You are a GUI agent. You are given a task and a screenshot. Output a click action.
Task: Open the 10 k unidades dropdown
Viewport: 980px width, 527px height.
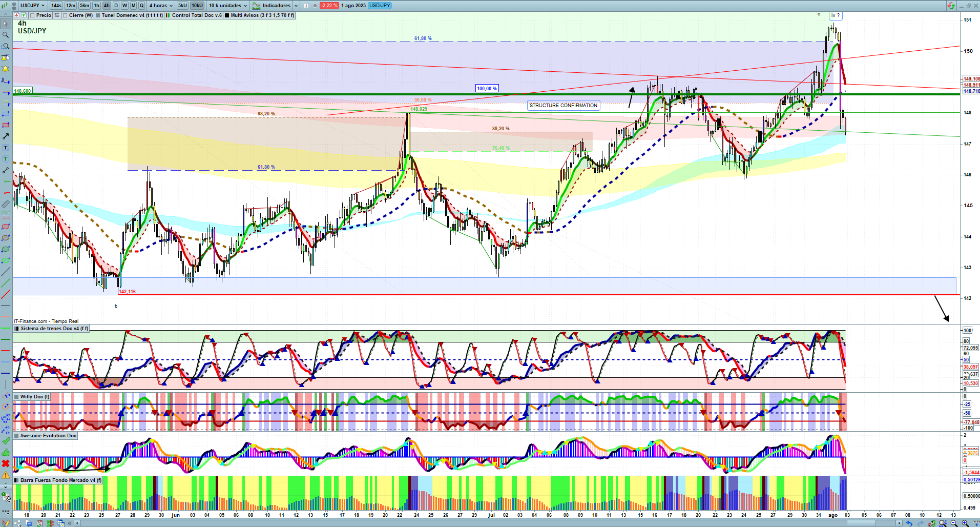coord(227,6)
